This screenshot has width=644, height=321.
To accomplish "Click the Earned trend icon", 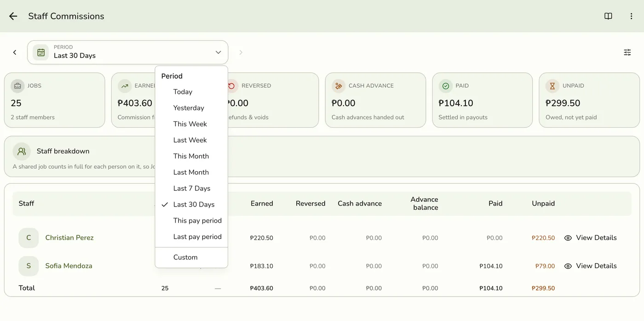I will [125, 86].
